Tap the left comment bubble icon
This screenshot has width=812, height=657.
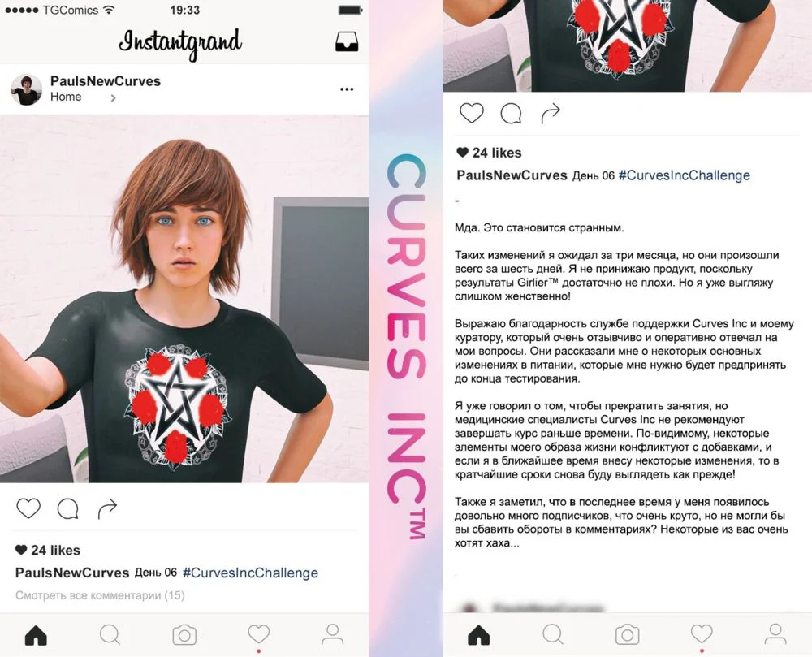click(68, 508)
